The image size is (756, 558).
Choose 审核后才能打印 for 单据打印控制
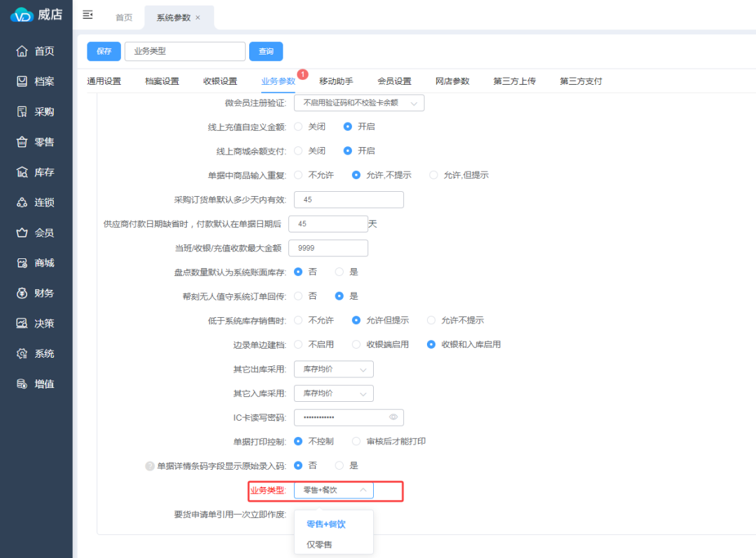357,442
